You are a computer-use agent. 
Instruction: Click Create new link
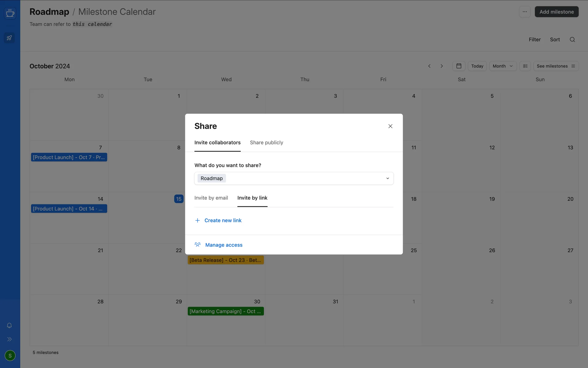point(223,220)
